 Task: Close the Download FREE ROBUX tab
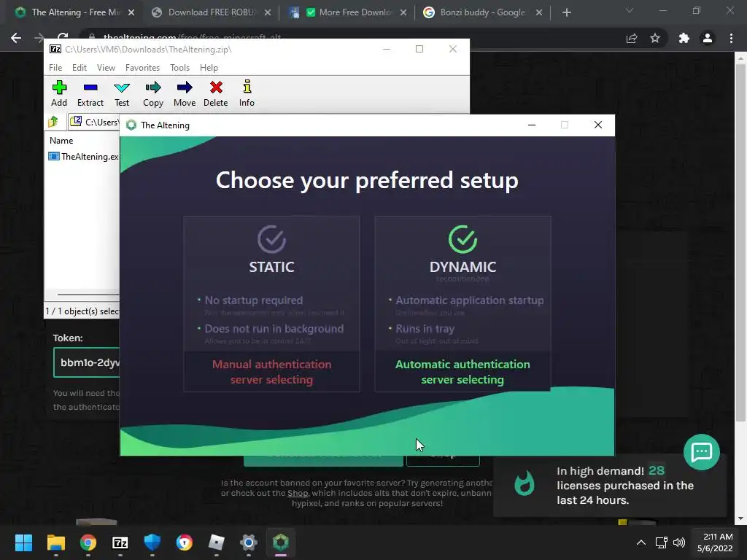pyautogui.click(x=268, y=12)
